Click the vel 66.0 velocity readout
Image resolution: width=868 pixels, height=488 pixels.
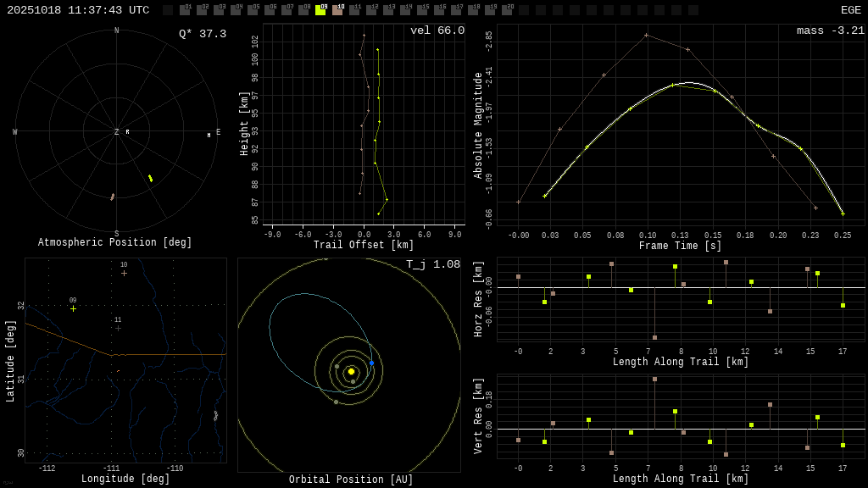[x=437, y=31]
